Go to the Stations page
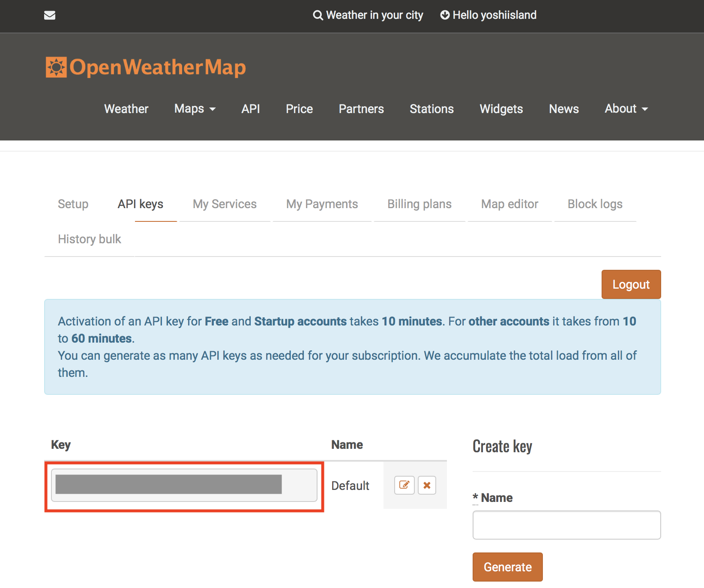704x588 pixels. point(431,109)
